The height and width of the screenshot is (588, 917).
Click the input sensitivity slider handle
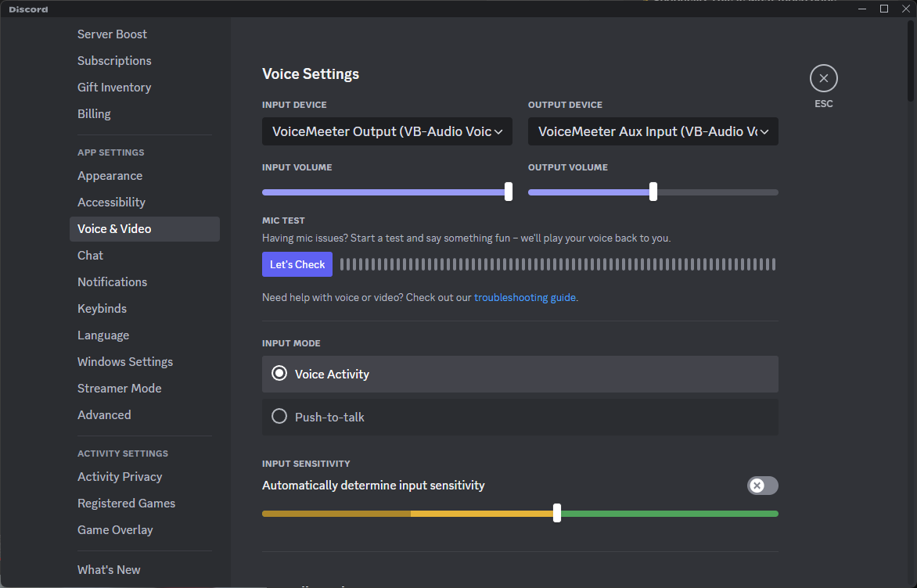click(x=557, y=513)
